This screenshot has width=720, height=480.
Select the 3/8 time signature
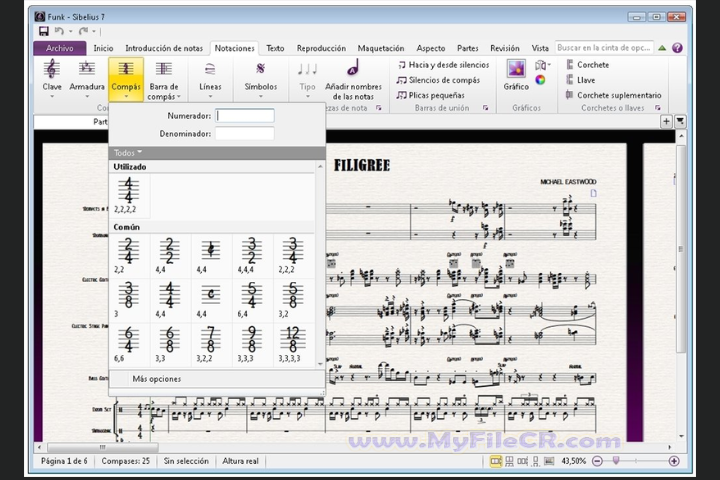129,300
